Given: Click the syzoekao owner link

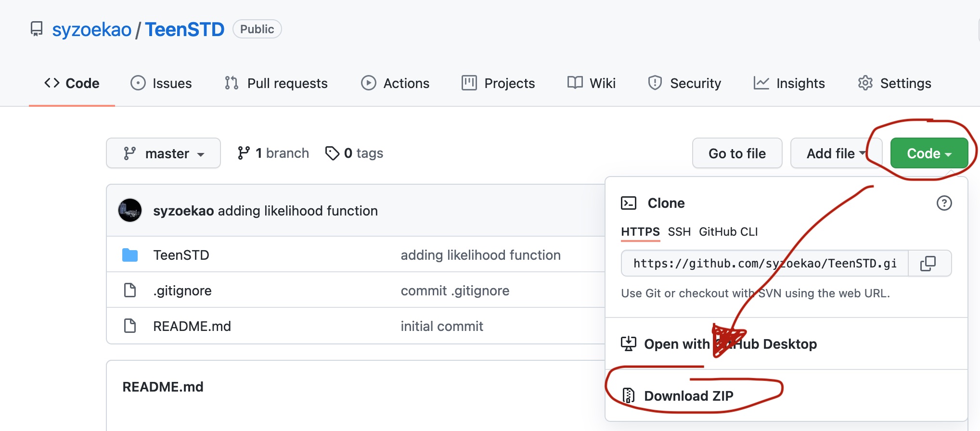Looking at the screenshot, I should pyautogui.click(x=91, y=29).
